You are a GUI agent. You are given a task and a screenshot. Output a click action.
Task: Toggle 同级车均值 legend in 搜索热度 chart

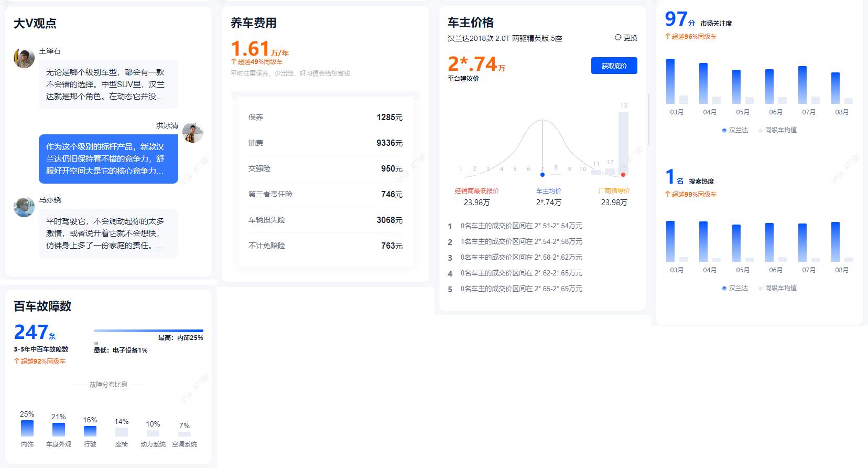777,288
